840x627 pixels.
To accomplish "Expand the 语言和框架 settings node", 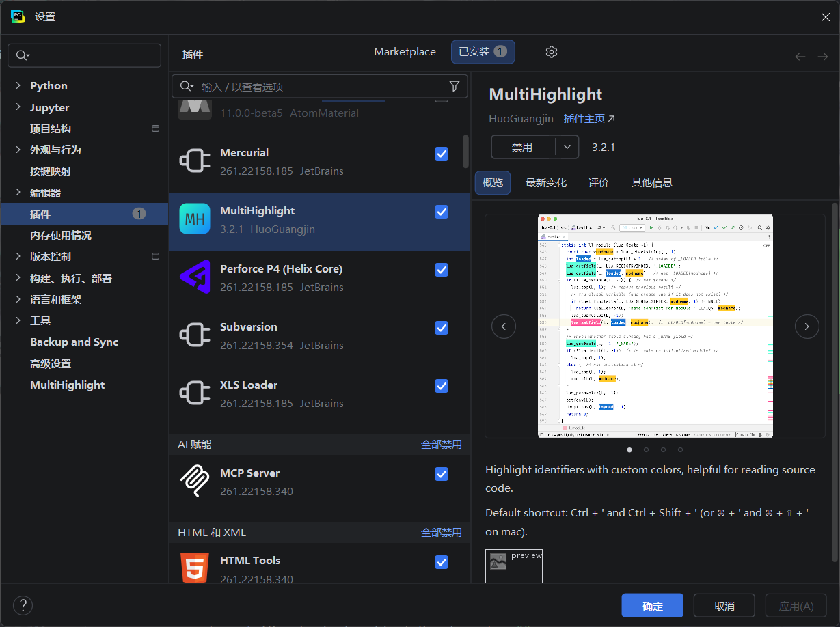I will click(18, 299).
